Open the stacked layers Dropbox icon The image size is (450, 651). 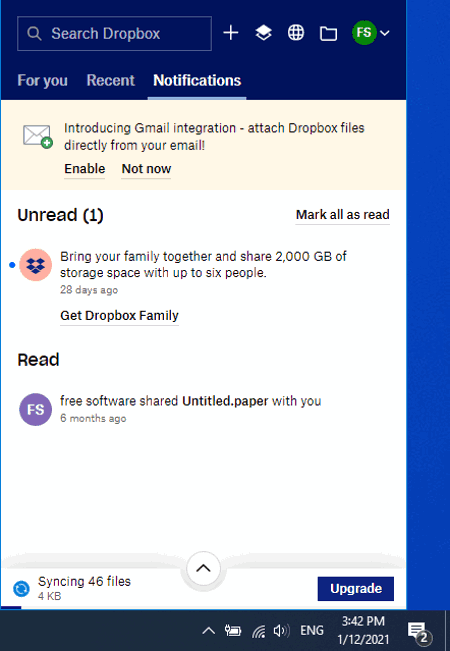click(x=263, y=33)
